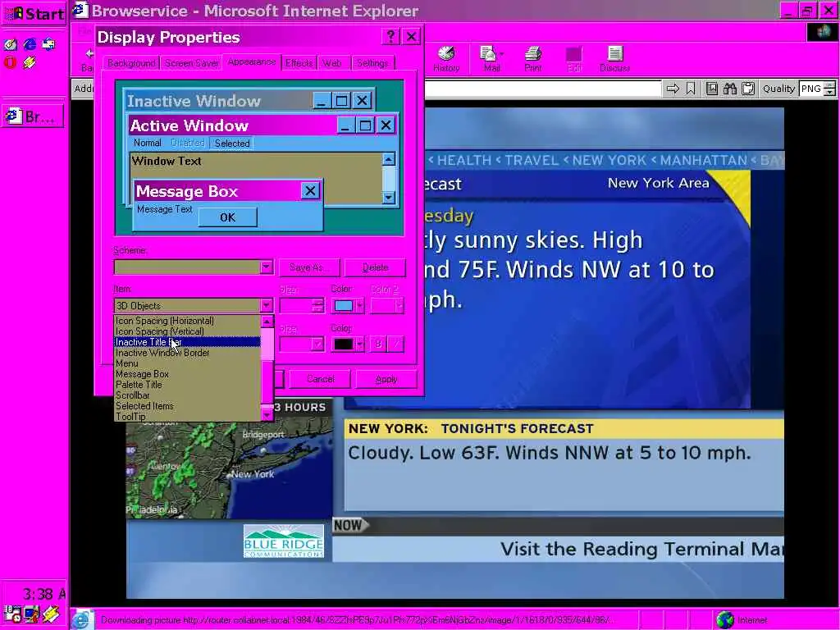This screenshot has width=840, height=630.
Task: Click the Quality PNG stepper arrows
Action: click(830, 89)
